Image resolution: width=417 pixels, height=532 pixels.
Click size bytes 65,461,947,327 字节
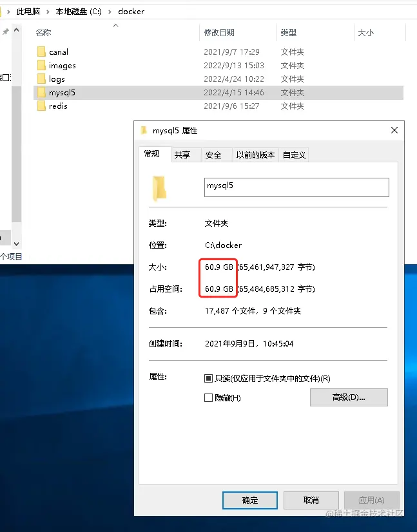(x=276, y=267)
